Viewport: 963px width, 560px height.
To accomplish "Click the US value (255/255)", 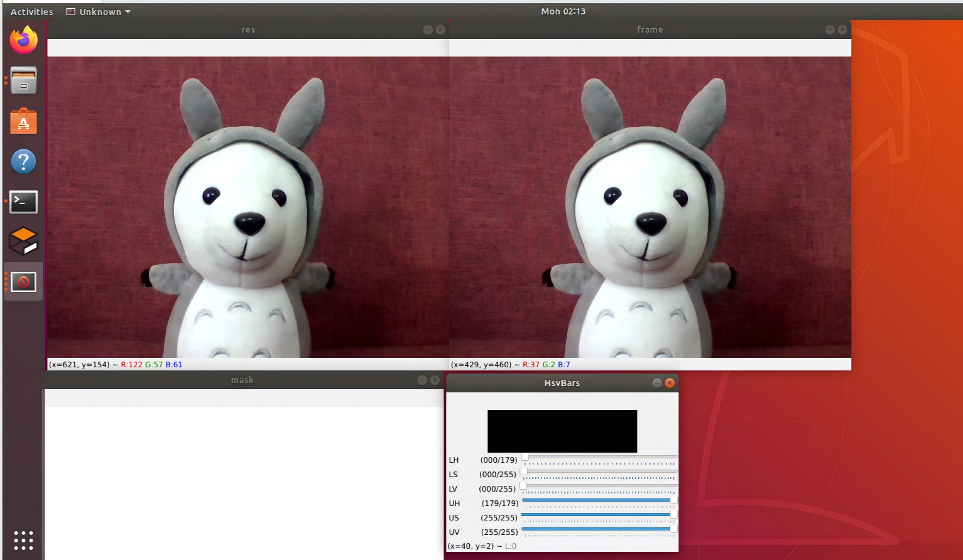I will click(499, 518).
